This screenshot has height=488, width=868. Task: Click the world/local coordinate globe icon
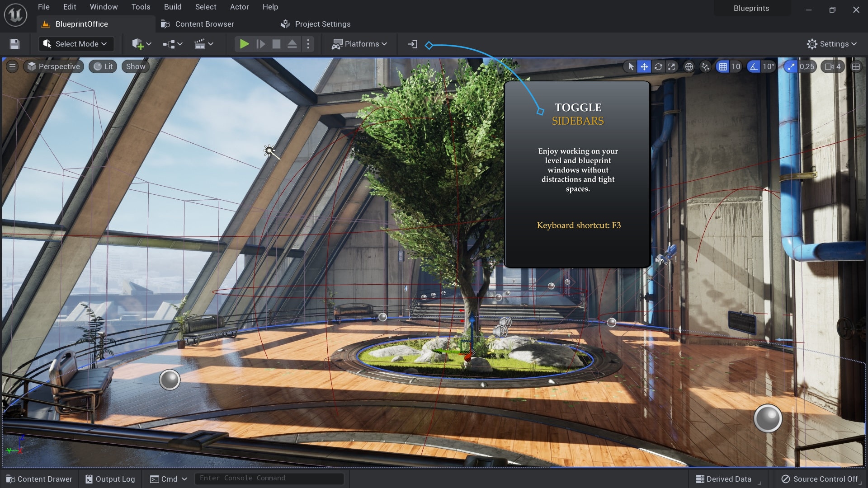click(689, 66)
